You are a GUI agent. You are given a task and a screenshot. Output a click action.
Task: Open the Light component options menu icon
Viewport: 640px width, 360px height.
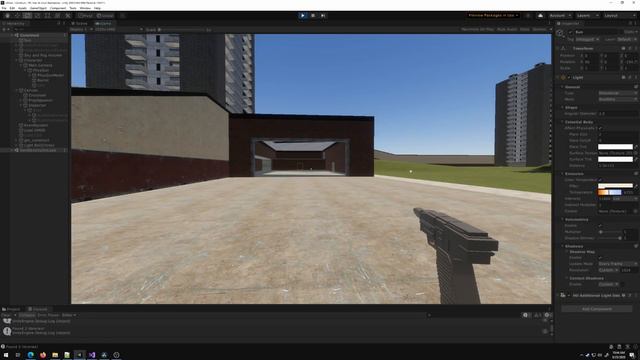[x=636, y=77]
